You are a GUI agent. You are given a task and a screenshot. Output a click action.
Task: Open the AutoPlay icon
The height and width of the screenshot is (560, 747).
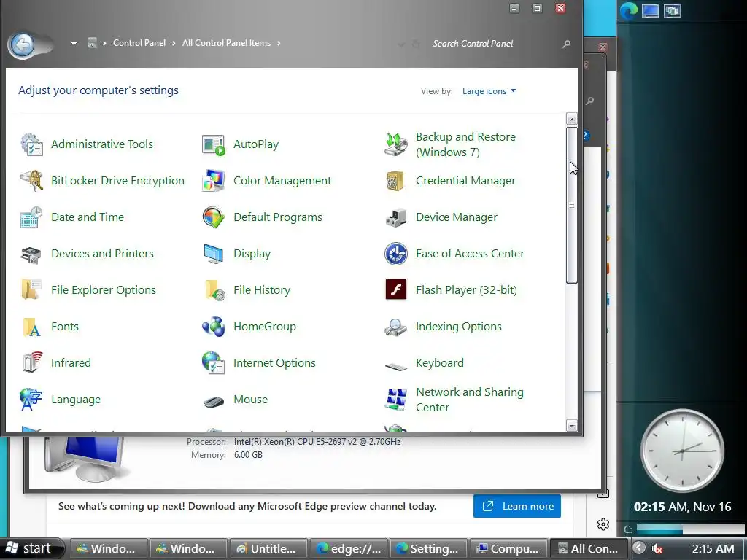214,144
